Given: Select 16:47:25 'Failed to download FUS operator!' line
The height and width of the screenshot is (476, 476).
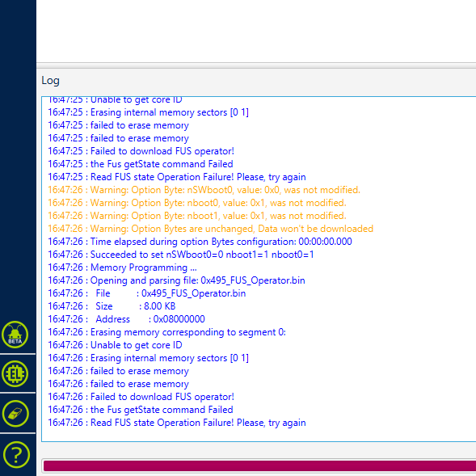Looking at the screenshot, I should pos(141,151).
